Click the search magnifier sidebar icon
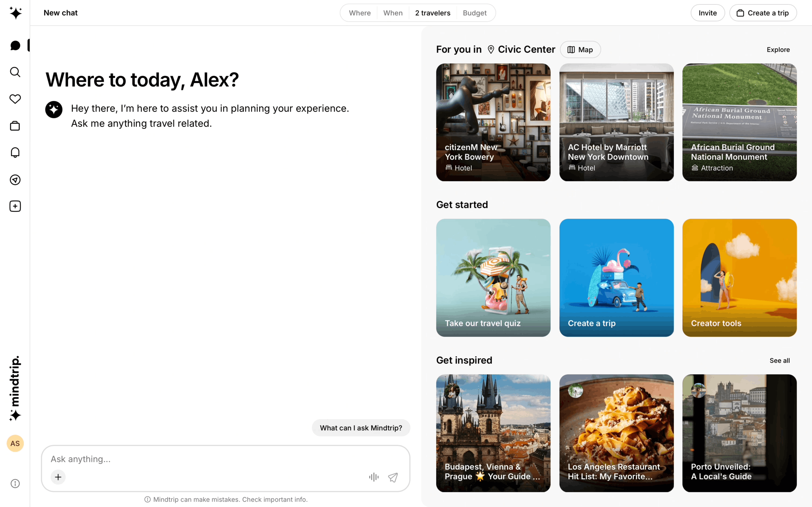The image size is (812, 507). click(15, 72)
